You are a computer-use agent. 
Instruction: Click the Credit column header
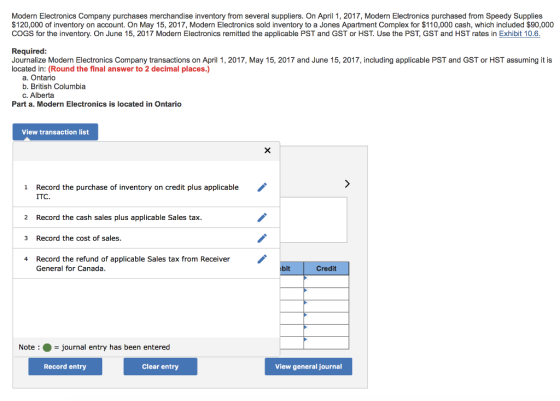coord(326,268)
